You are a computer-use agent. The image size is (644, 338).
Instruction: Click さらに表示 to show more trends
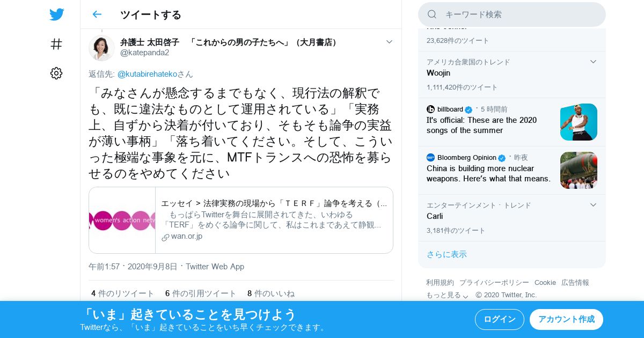[447, 254]
